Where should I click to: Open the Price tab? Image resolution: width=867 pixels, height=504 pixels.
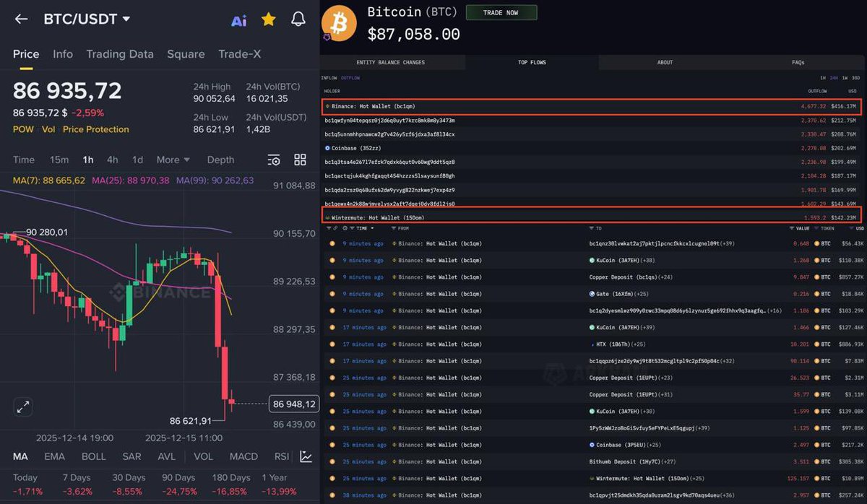[x=26, y=54]
